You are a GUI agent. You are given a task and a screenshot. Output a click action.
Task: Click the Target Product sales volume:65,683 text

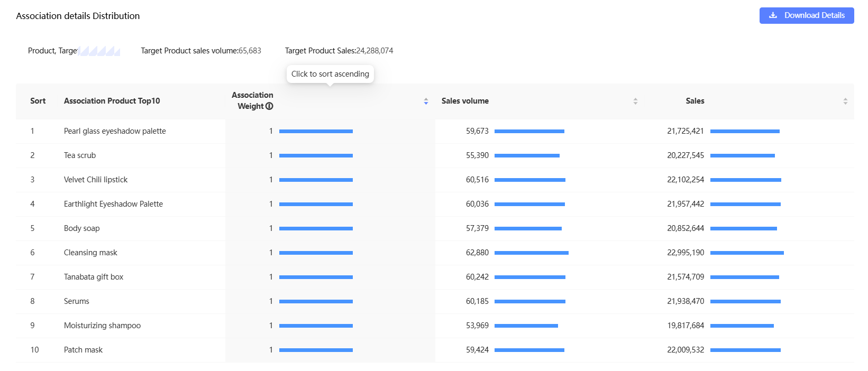(201, 51)
